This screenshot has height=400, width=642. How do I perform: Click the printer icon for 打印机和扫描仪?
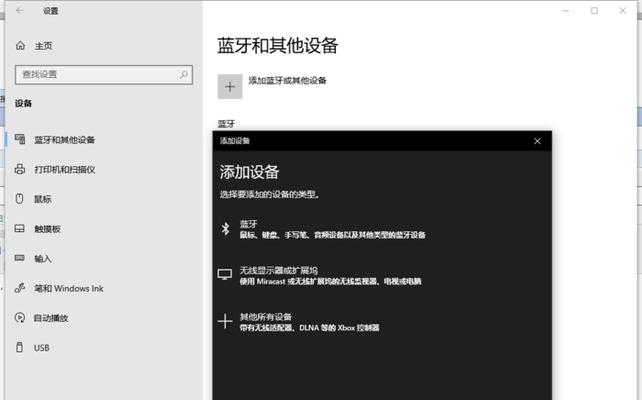click(20, 169)
